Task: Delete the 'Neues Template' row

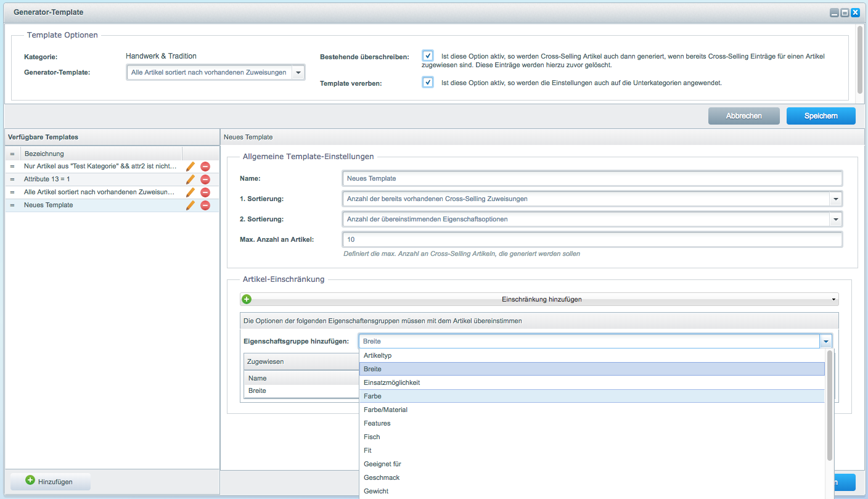Action: pyautogui.click(x=205, y=205)
